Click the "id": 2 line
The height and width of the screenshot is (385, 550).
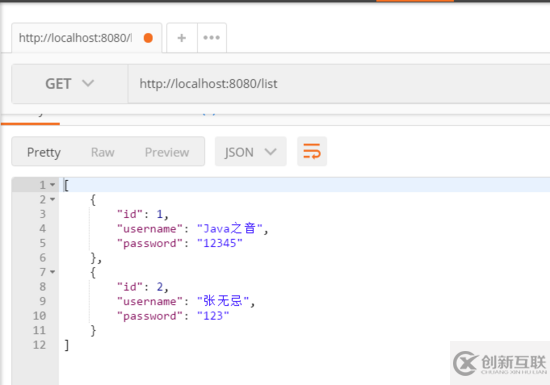click(142, 287)
